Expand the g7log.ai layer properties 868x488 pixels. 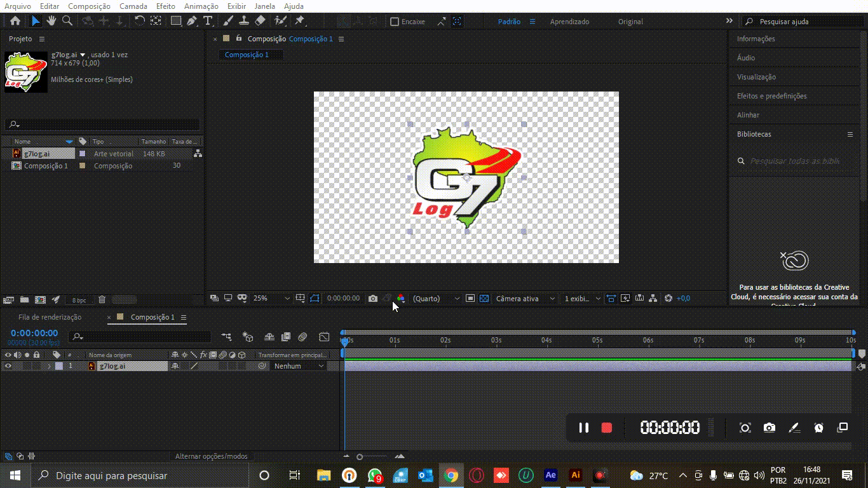point(49,366)
